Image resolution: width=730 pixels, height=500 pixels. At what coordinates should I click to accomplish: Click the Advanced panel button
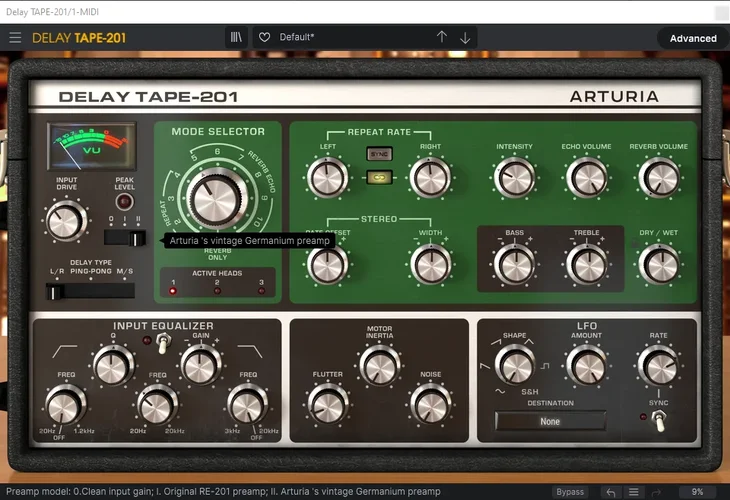pos(693,38)
